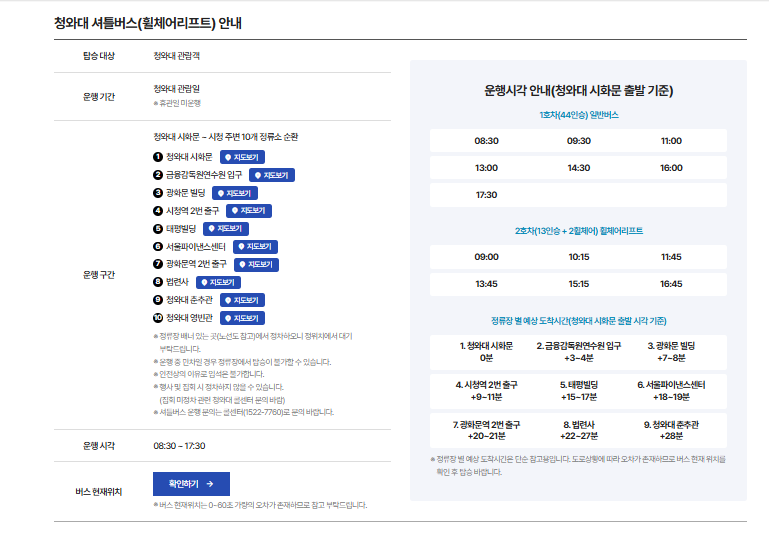
Task: Click the 운행 구간 row label
Action: click(x=99, y=275)
